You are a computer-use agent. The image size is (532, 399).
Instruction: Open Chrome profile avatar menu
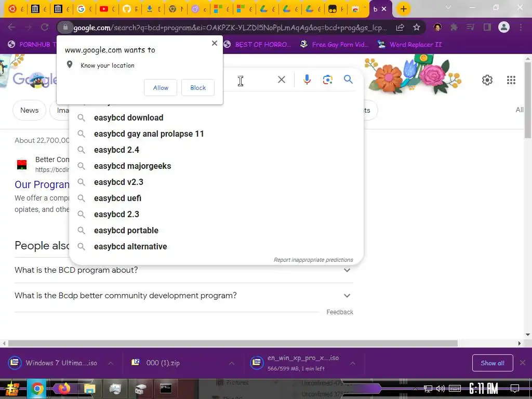(504, 27)
